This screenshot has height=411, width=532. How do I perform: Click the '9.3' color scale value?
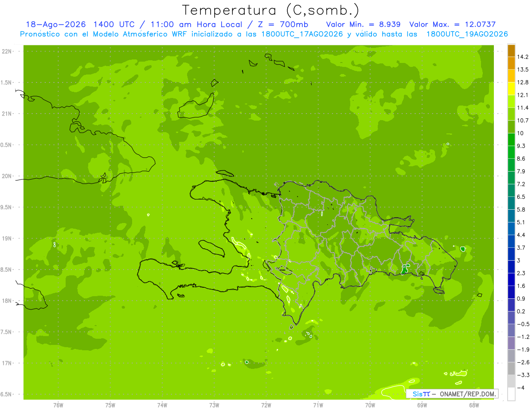tap(521, 146)
